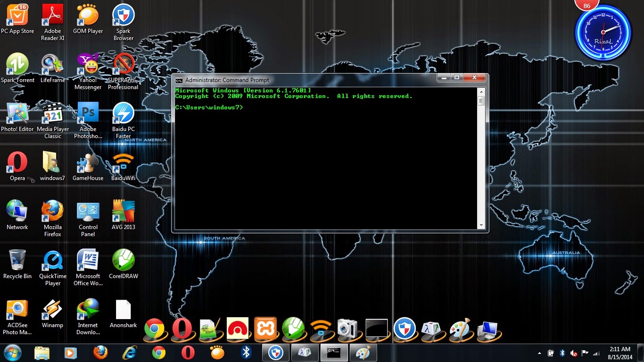Select the GOM Player desktop shortcut

coord(88,20)
